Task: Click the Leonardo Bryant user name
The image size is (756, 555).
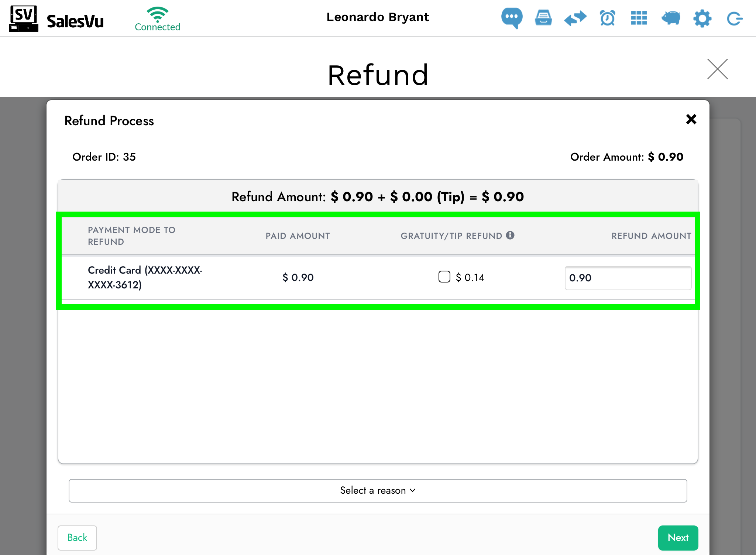Action: click(x=378, y=17)
